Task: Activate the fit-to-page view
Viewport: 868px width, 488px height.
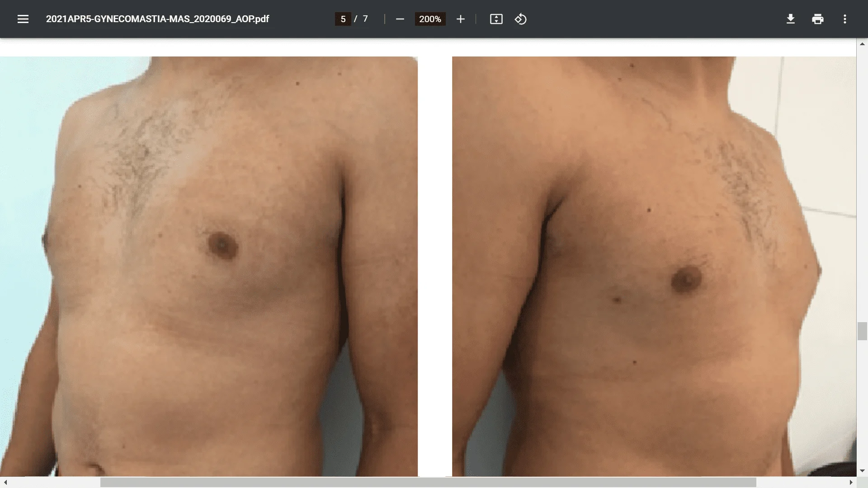Action: click(496, 19)
